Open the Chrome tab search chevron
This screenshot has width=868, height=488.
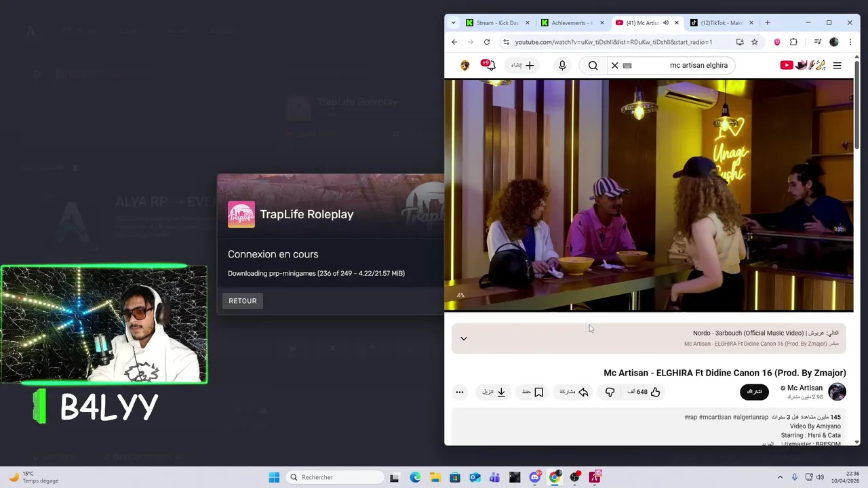(x=453, y=22)
